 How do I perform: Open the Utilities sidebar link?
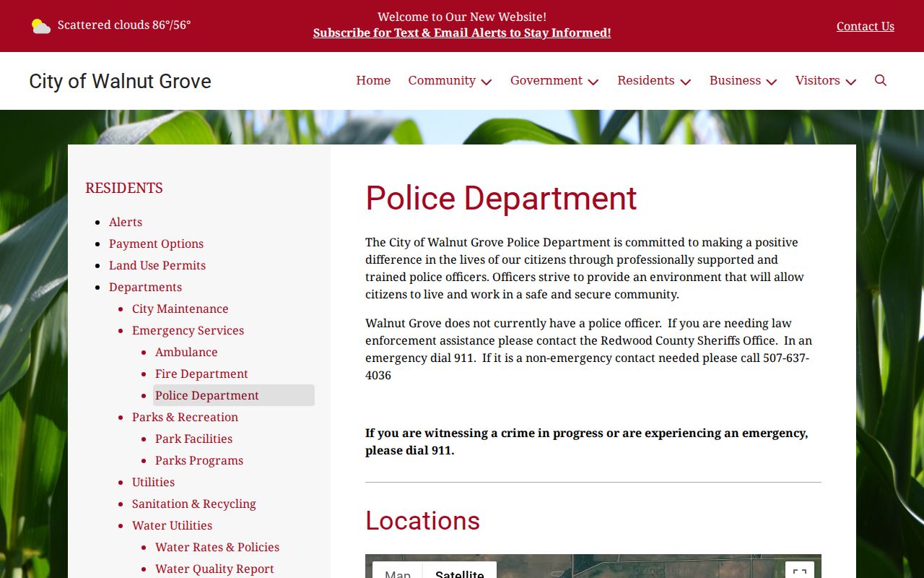tap(153, 482)
